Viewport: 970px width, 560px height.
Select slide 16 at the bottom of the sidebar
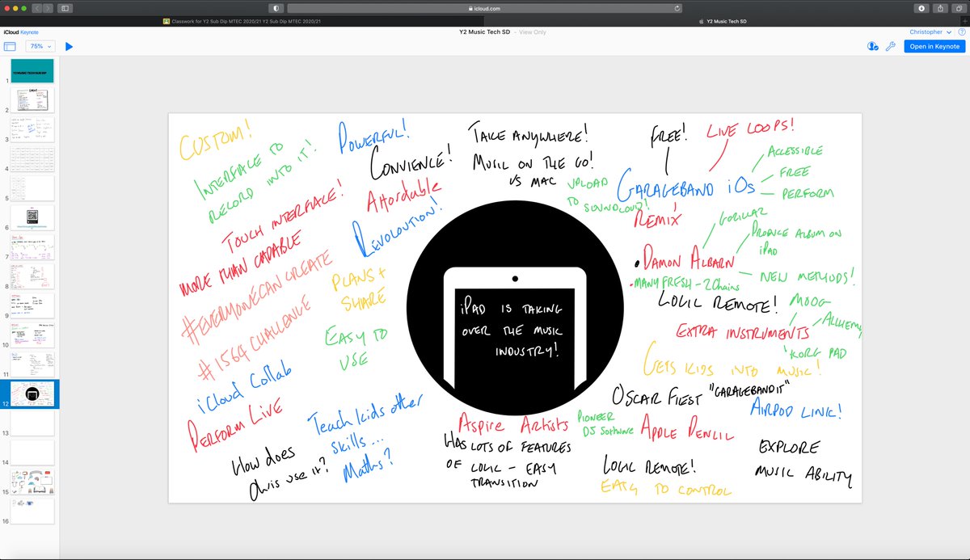(31, 511)
